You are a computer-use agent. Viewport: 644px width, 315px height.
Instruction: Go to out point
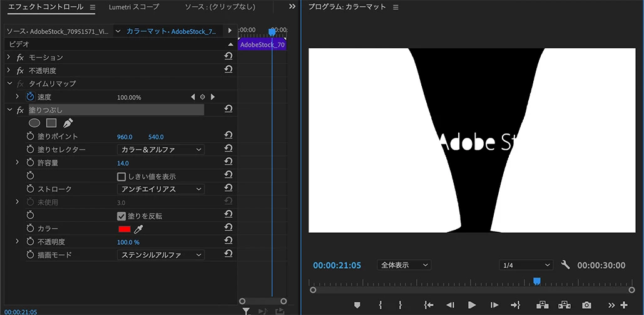[516, 305]
